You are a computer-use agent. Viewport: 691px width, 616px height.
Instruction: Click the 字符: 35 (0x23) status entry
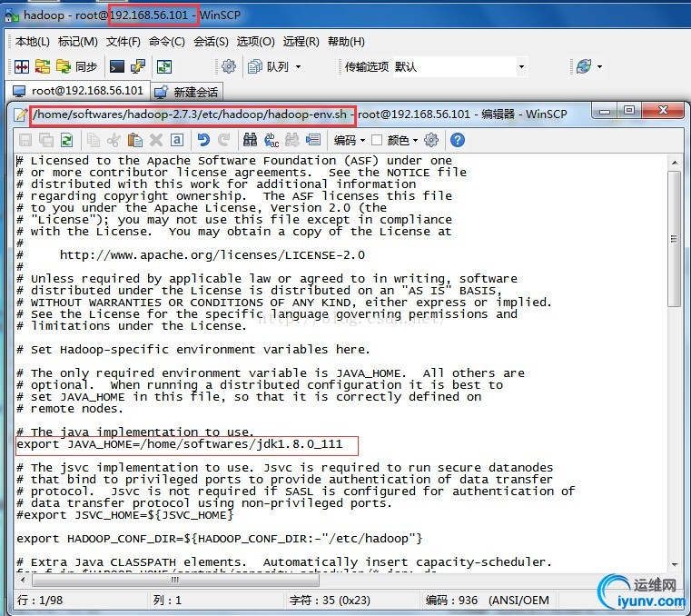tap(330, 601)
